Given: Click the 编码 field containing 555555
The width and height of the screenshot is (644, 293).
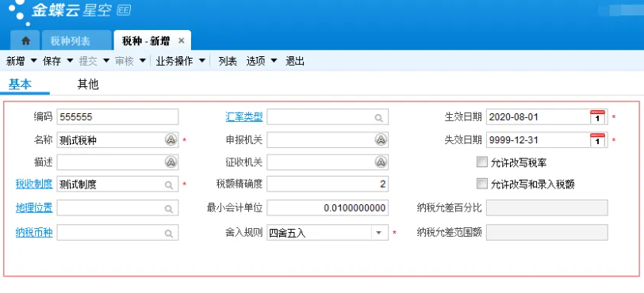Looking at the screenshot, I should click(117, 117).
